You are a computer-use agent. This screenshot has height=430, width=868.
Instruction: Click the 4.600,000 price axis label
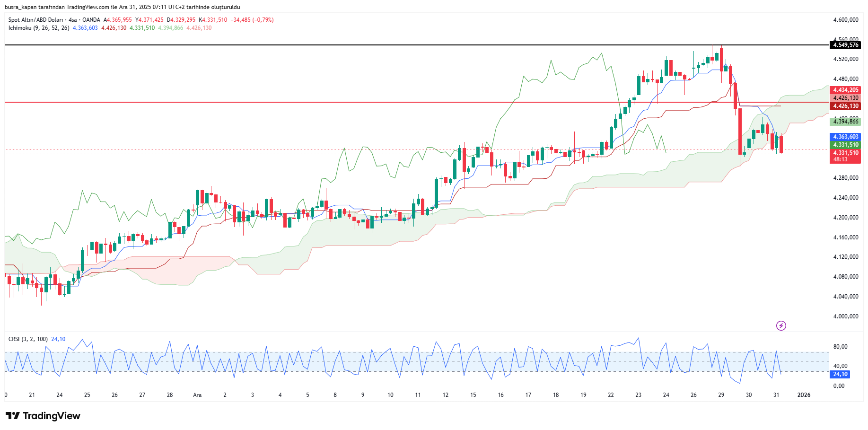pyautogui.click(x=845, y=20)
